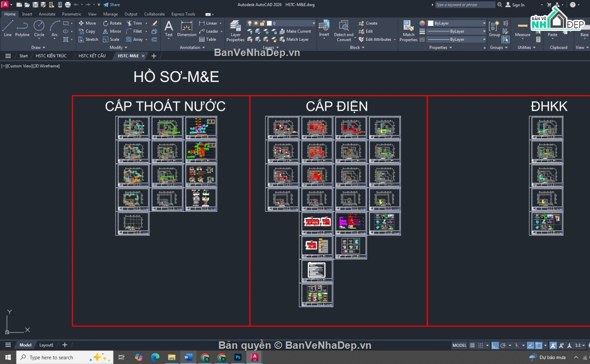
Task: Switch to the Annotate ribbon tab
Action: click(47, 14)
